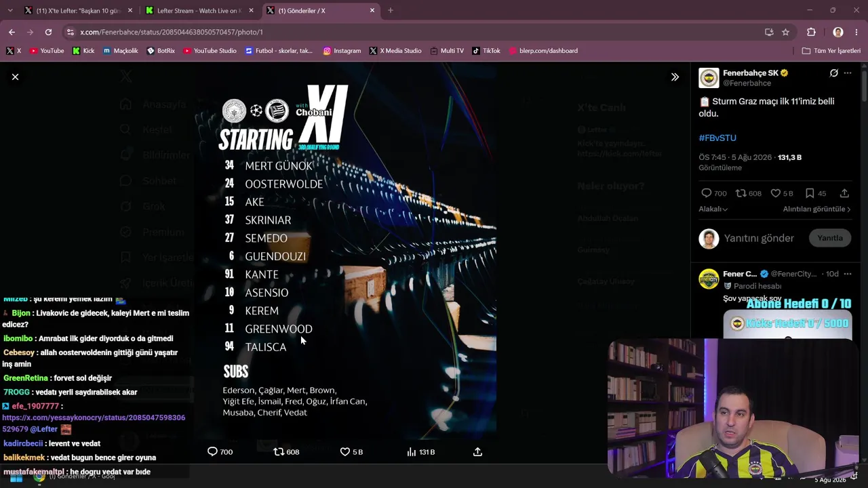Open the TikTok bookmark

click(x=486, y=51)
